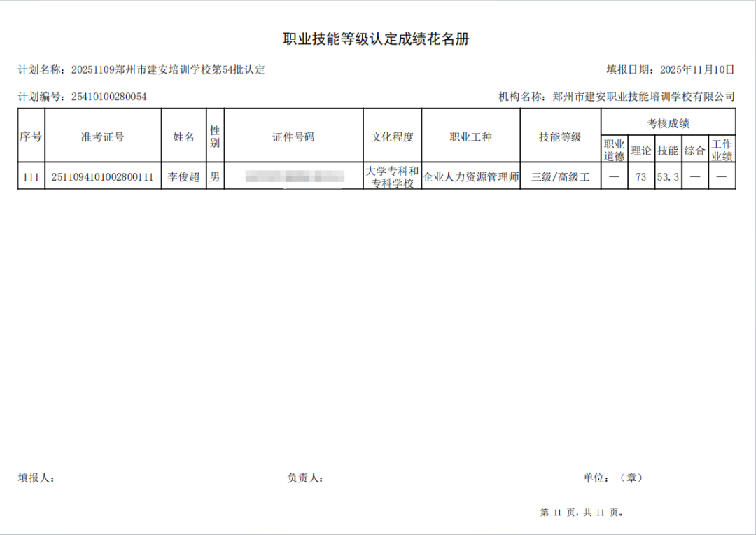Screen dimensions: 756x535
Task: Click the 准考证号 column header
Action: coord(102,137)
